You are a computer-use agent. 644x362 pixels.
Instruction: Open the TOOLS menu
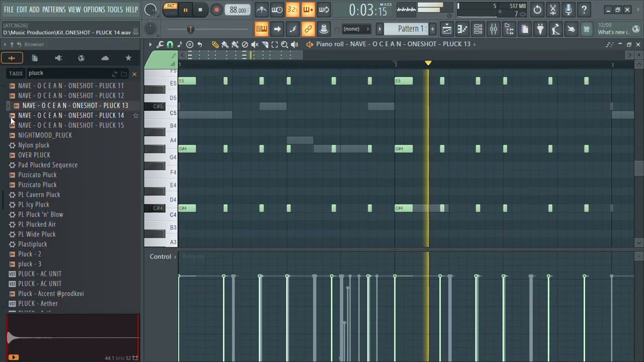(x=115, y=10)
